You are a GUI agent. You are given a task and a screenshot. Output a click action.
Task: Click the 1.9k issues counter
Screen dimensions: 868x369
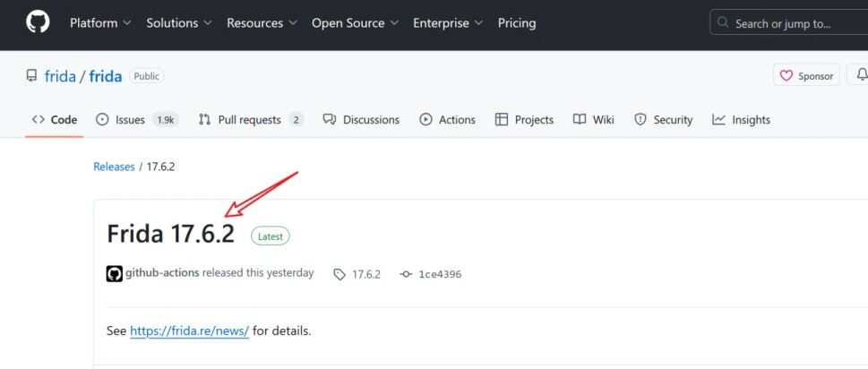[166, 120]
